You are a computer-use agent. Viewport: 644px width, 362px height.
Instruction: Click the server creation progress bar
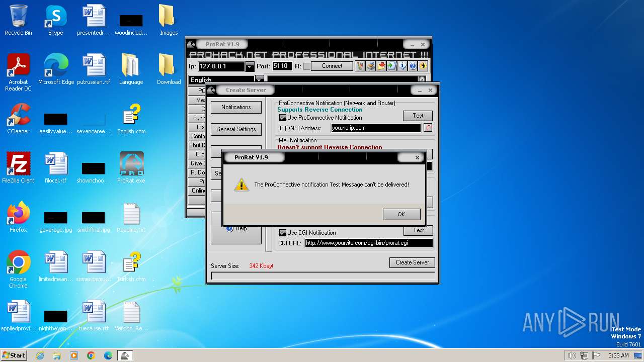tap(323, 276)
